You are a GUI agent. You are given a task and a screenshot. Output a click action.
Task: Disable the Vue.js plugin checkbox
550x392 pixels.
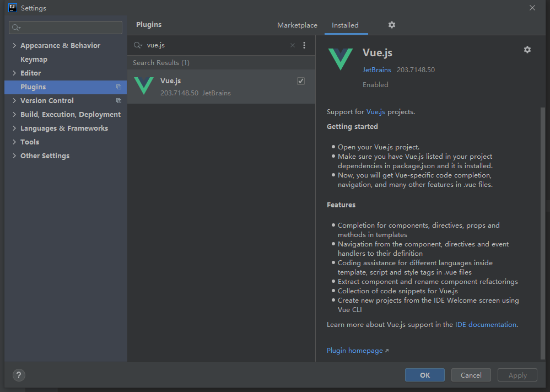pos(301,81)
